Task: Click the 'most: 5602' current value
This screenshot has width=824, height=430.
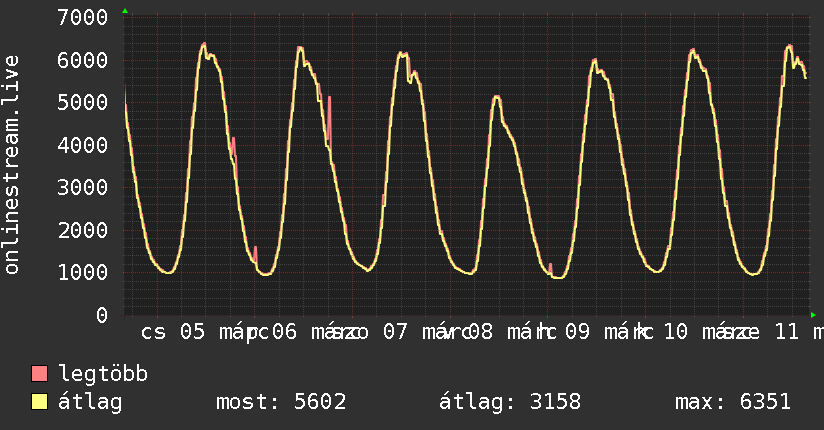Action: point(281,403)
